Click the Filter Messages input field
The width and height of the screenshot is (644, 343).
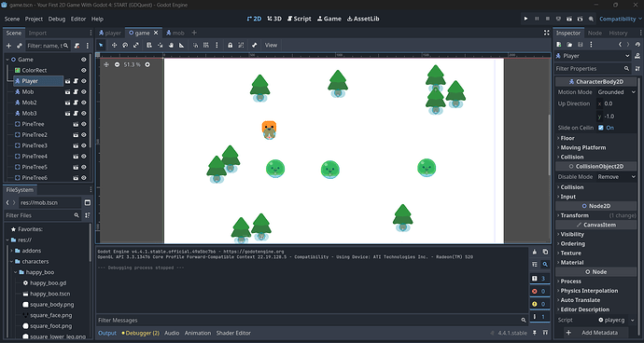click(312, 320)
